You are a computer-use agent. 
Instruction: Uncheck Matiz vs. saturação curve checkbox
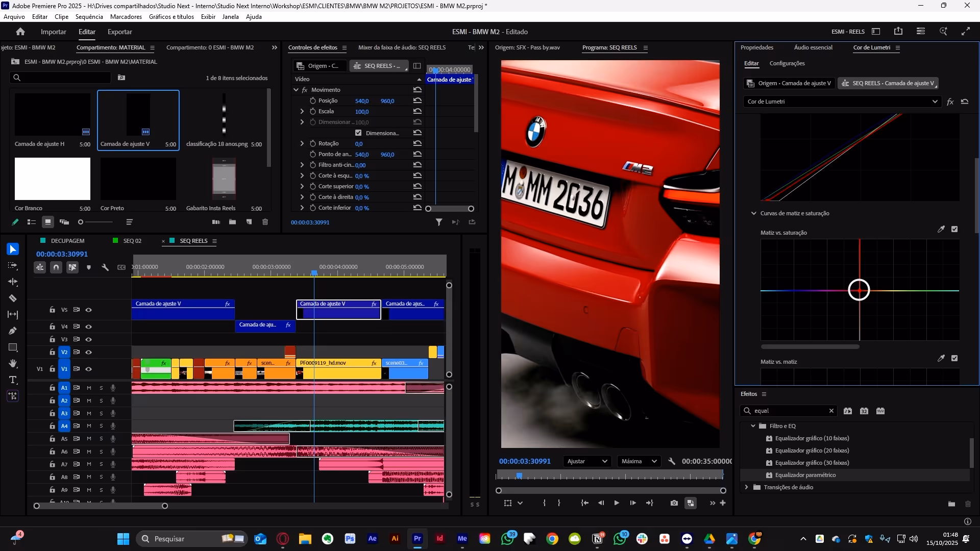[954, 229]
